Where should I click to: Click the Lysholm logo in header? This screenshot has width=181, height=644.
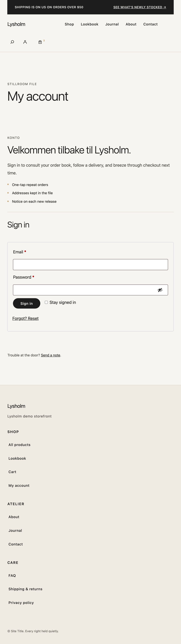16,24
